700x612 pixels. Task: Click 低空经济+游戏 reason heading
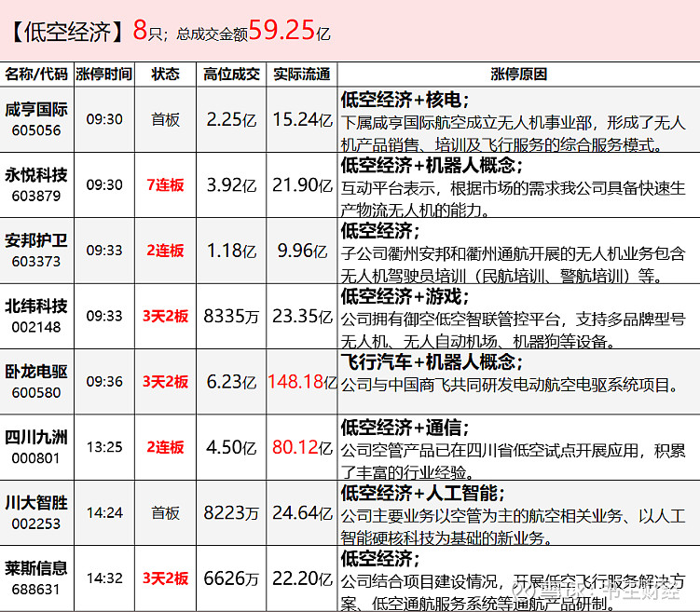405,296
